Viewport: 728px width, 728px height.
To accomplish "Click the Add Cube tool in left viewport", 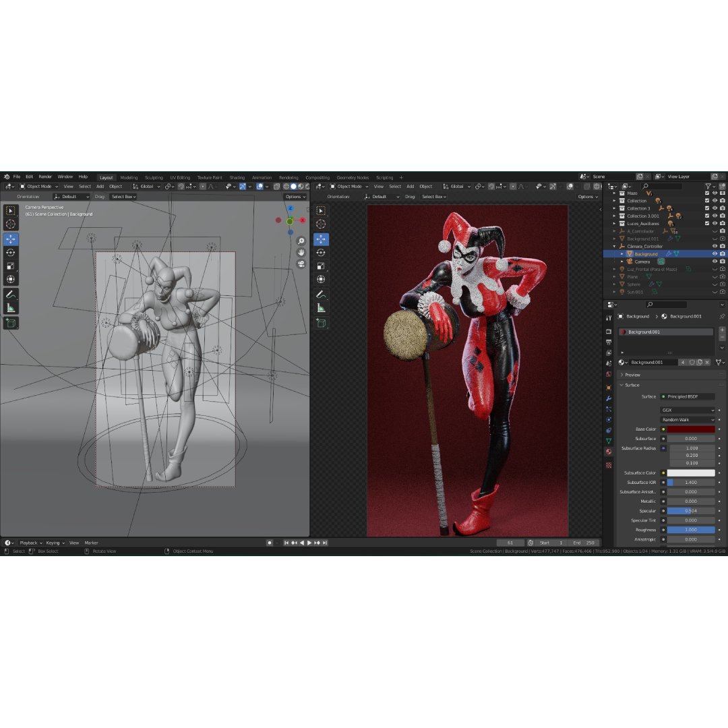I will (11, 323).
